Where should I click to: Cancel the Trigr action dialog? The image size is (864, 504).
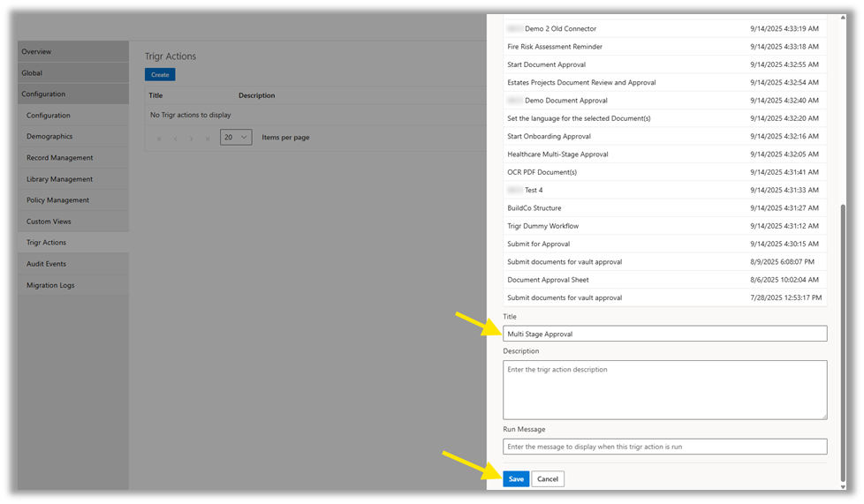click(x=548, y=478)
